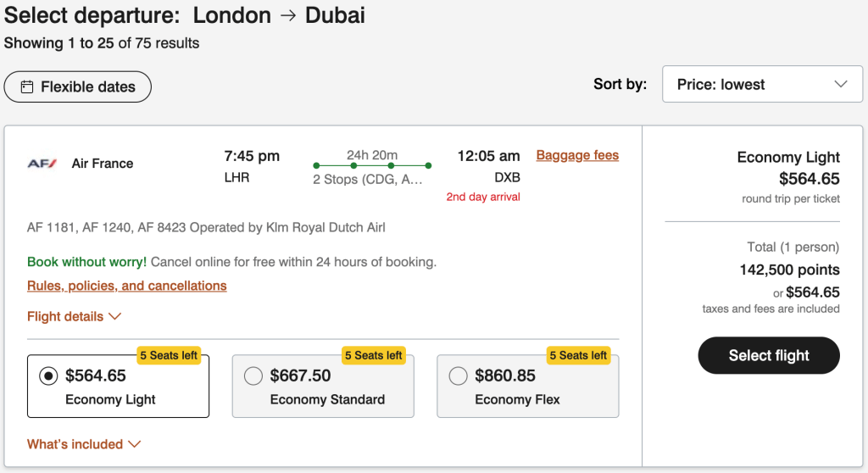Screen dimensions: 868x473
Task: Select the $667.50 Economy Standard radio button
Action: click(253, 376)
